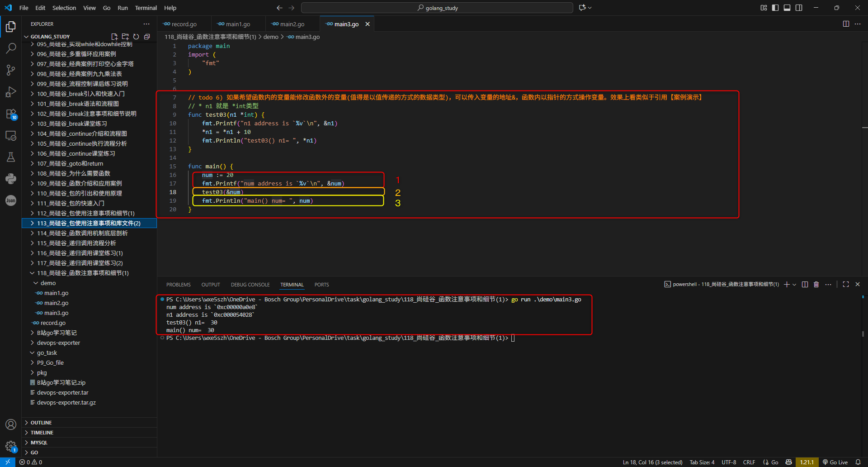Open the Python extension view
868x467 pixels.
coord(11,179)
